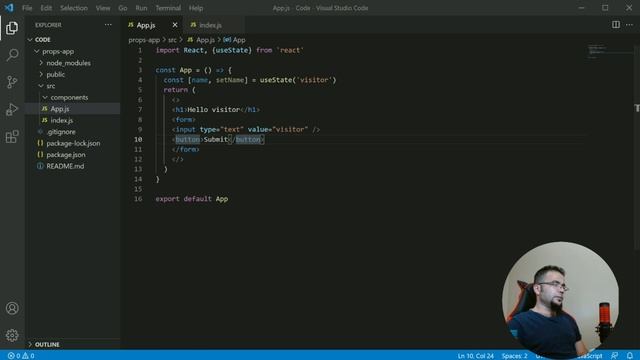Viewport: 640px width, 360px height.
Task: Click 'useState' in the import line
Action: (231, 50)
